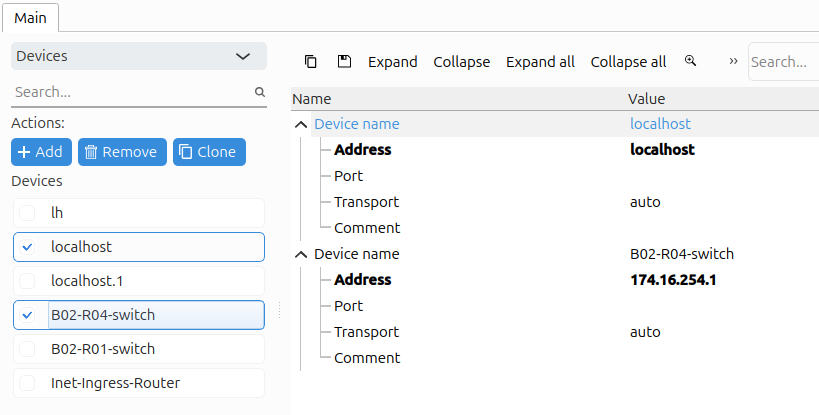Check the lh device checkbox
Screen dimensions: 819x415
pyautogui.click(x=27, y=213)
